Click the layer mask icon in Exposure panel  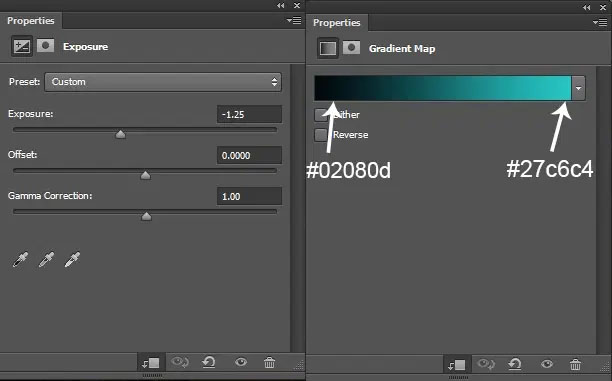pos(45,46)
